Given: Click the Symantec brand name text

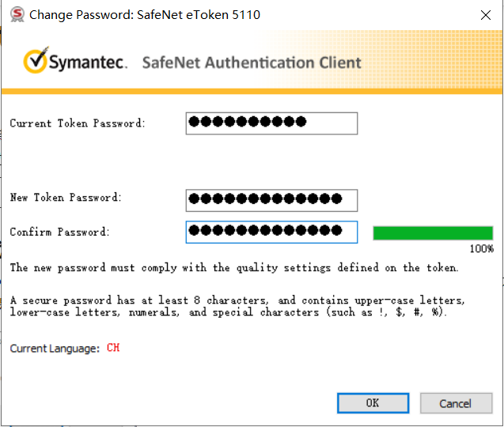Looking at the screenshot, I should [88, 62].
